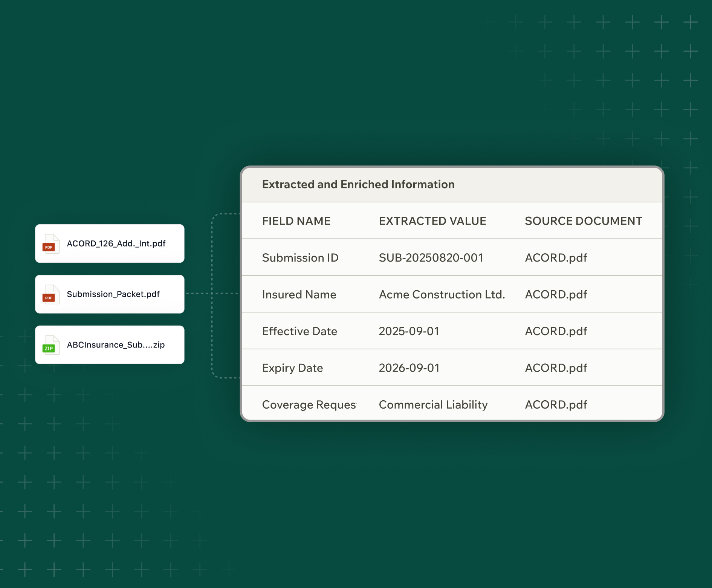Click the SUB-20250820-001 extracted value

click(431, 258)
